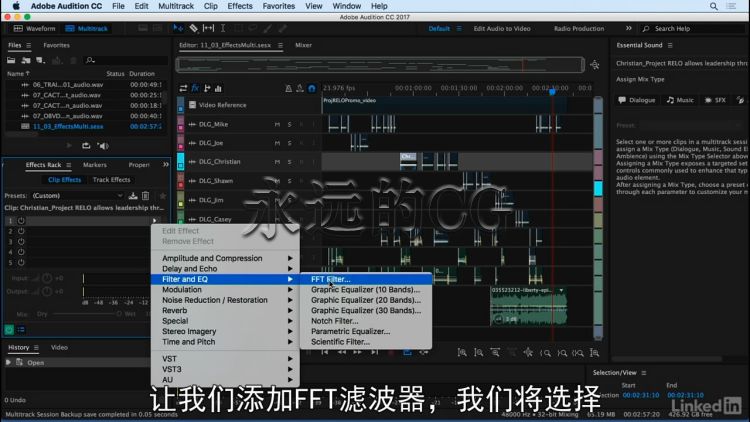The height and width of the screenshot is (422, 750).
Task: Open the Apple menu
Action: (16, 6)
